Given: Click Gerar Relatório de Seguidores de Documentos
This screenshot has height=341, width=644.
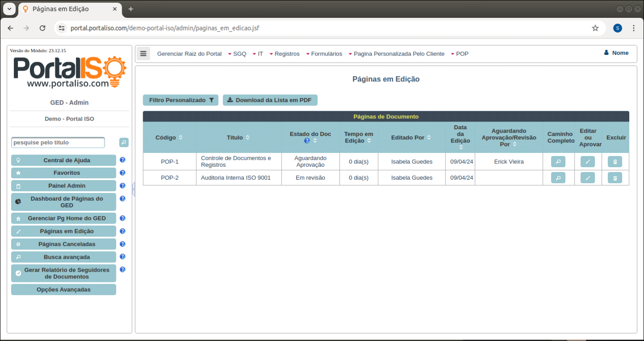Looking at the screenshot, I should pos(64,273).
